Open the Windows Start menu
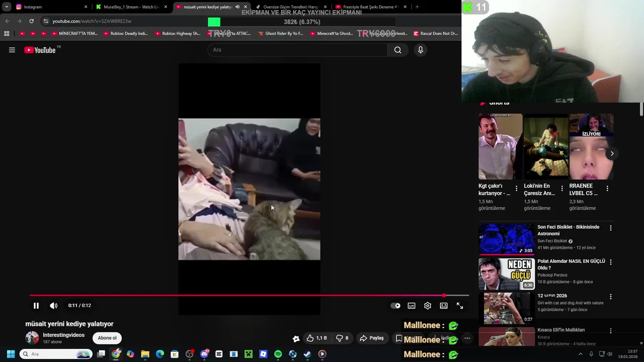 (x=11, y=354)
